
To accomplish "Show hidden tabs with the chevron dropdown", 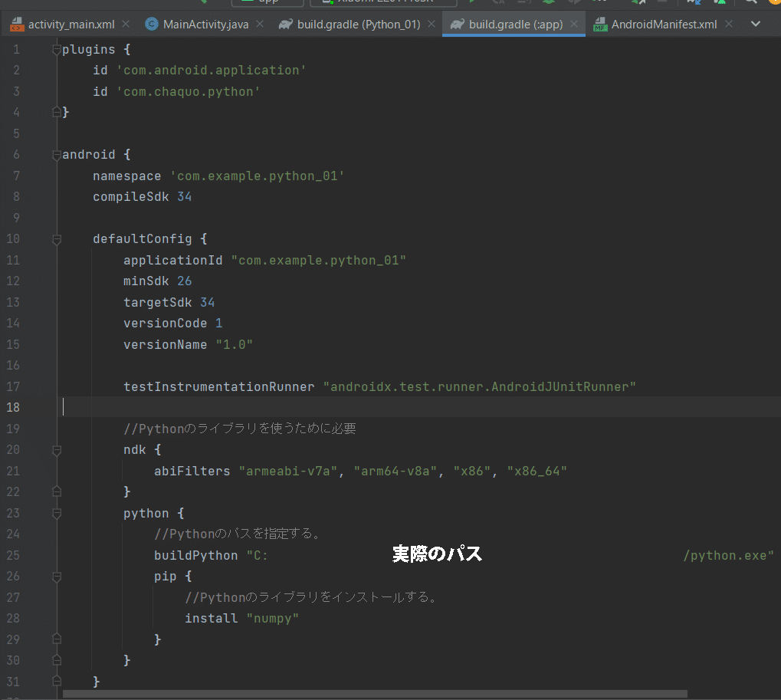I will point(756,24).
